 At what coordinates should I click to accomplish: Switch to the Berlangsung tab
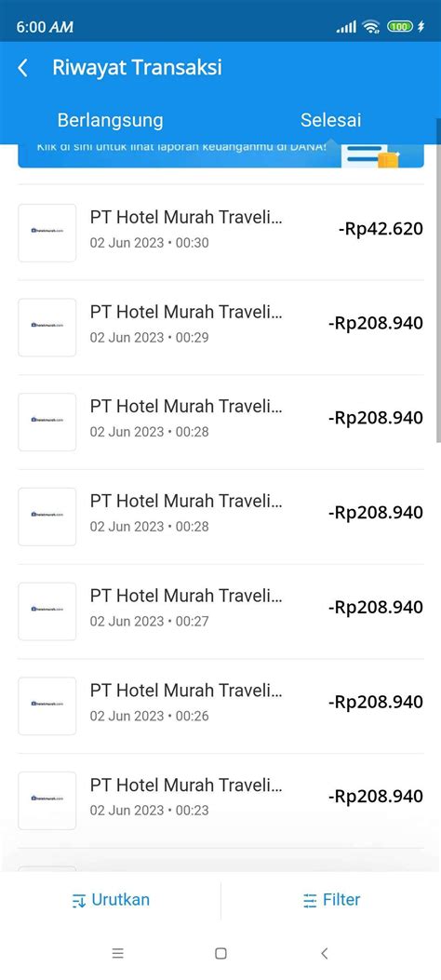(110, 120)
